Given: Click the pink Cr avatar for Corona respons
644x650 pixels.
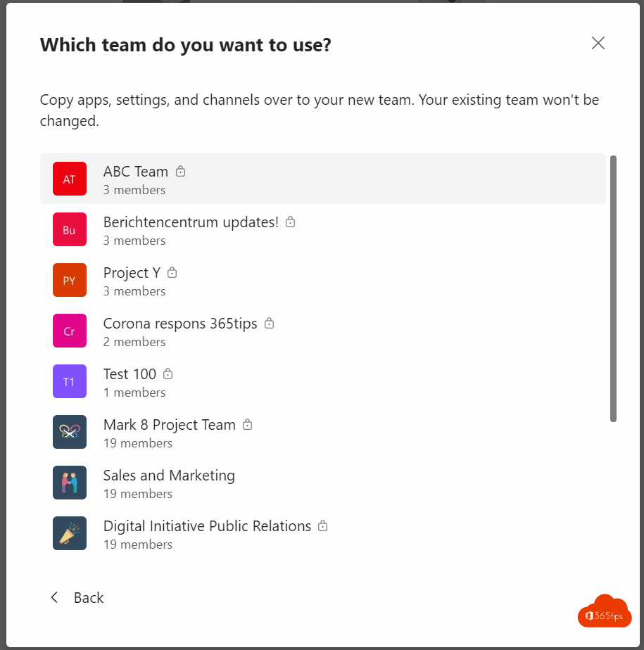Looking at the screenshot, I should click(x=70, y=331).
